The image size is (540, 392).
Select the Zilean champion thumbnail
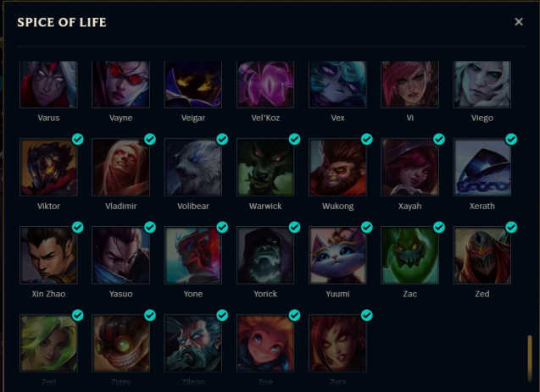(193, 343)
